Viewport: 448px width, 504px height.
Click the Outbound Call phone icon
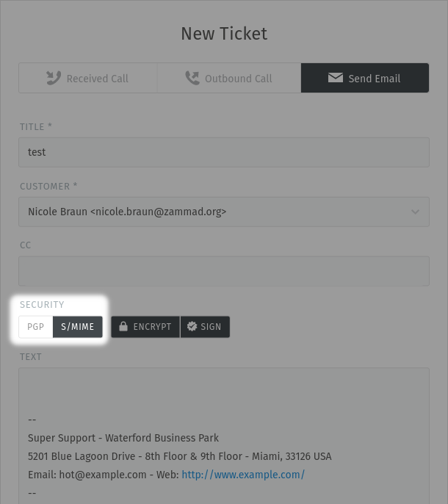point(192,78)
